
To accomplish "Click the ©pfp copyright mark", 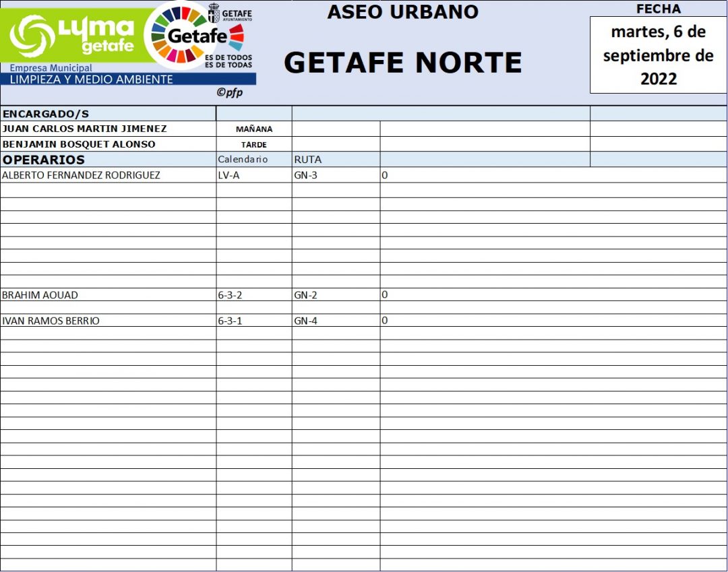I will [x=229, y=92].
